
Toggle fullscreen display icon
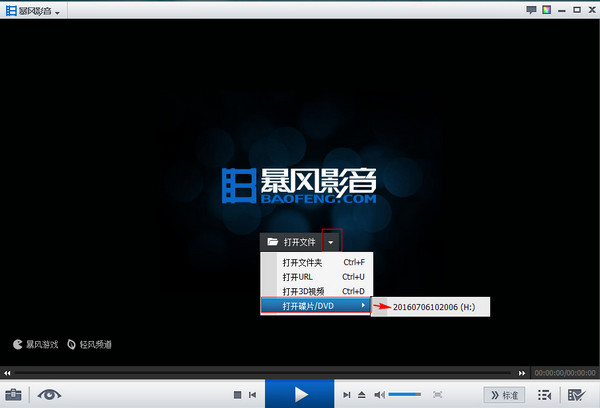(x=437, y=395)
